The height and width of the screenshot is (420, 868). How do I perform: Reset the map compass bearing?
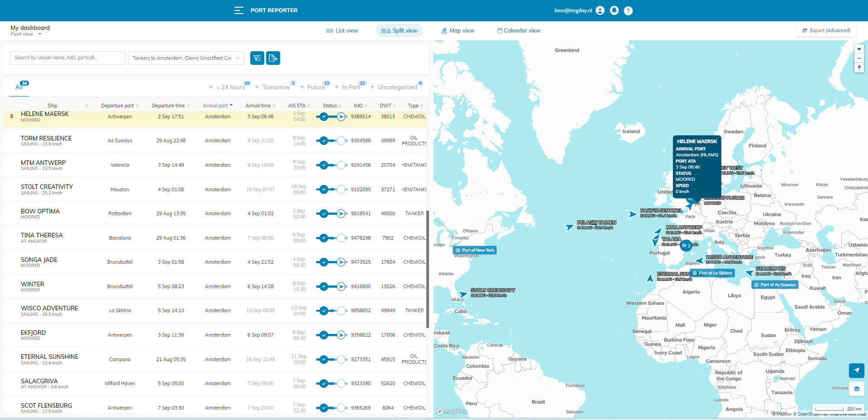point(858,68)
